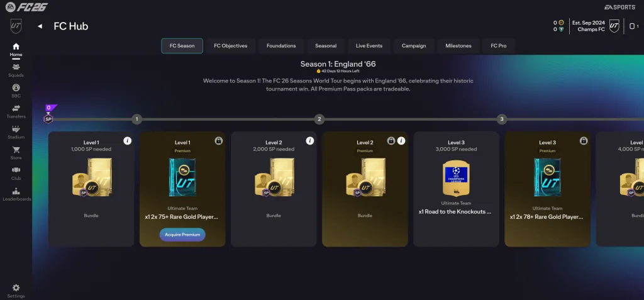
Task: Open the Live Events tab
Action: coord(369,46)
